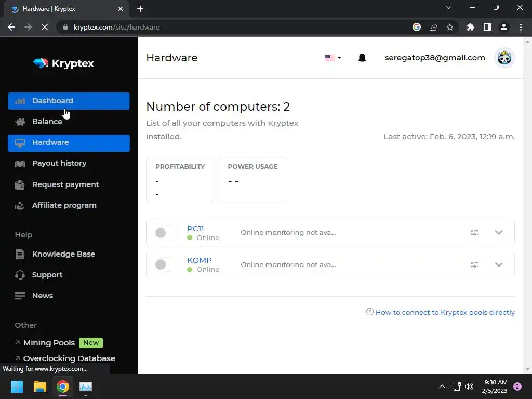The image size is (532, 399).
Task: Open How to connect to Kryptex pools directly
Action: 445,312
